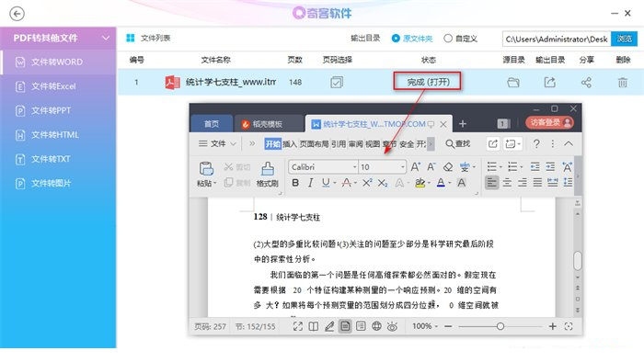Toggle page layout view in status bar
This screenshot has width=644, height=362.
pyautogui.click(x=345, y=326)
